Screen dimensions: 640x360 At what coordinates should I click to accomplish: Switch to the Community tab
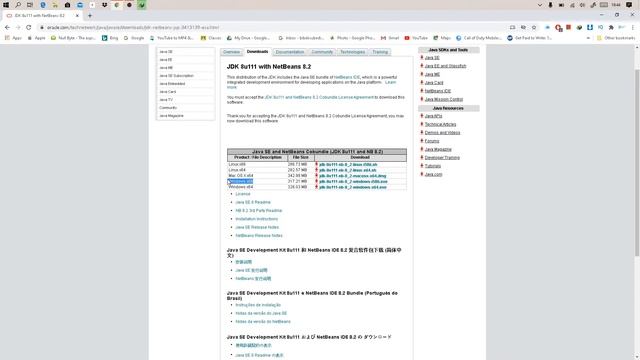tap(322, 52)
